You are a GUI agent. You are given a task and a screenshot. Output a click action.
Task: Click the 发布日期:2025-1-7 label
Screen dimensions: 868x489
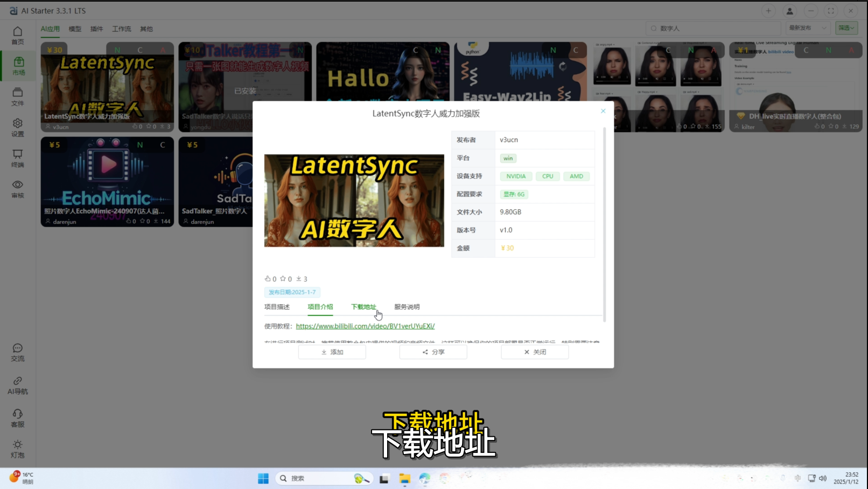point(292,292)
